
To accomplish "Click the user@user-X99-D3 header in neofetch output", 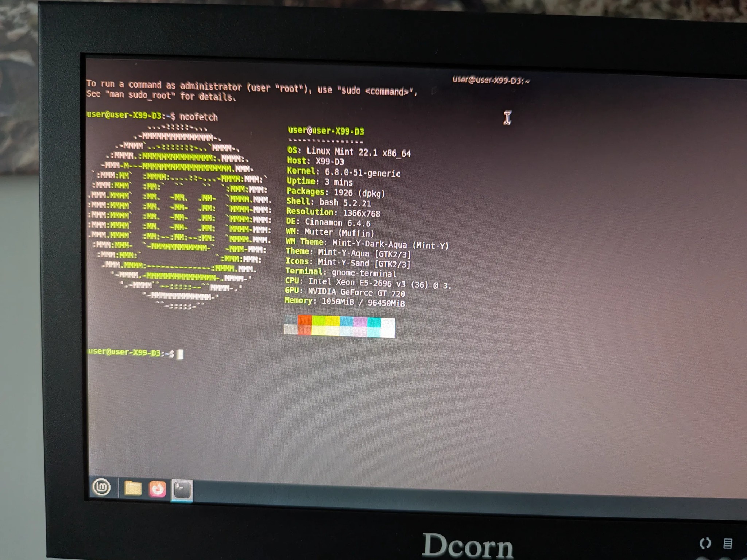I will click(327, 131).
